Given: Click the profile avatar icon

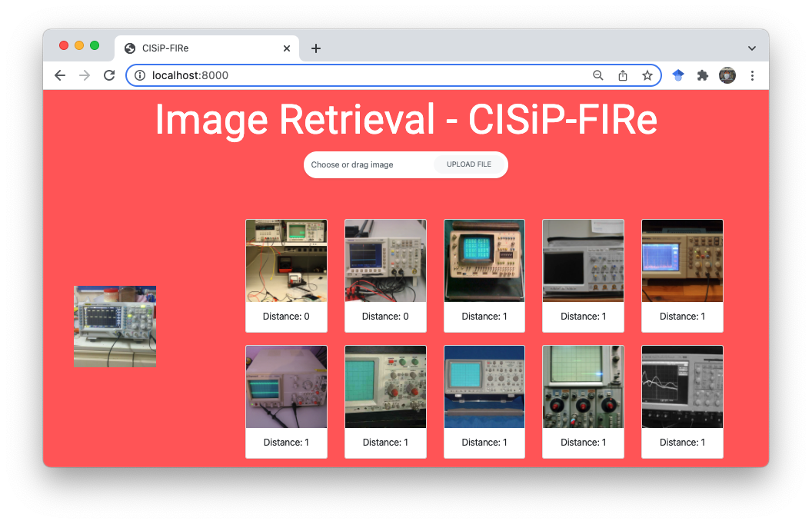Looking at the screenshot, I should [727, 75].
